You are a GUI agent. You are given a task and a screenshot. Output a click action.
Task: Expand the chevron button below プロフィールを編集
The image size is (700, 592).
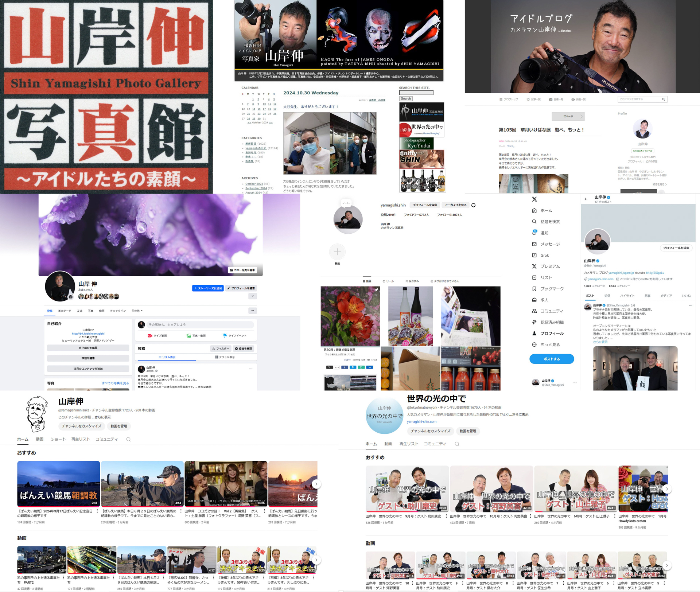tap(253, 296)
